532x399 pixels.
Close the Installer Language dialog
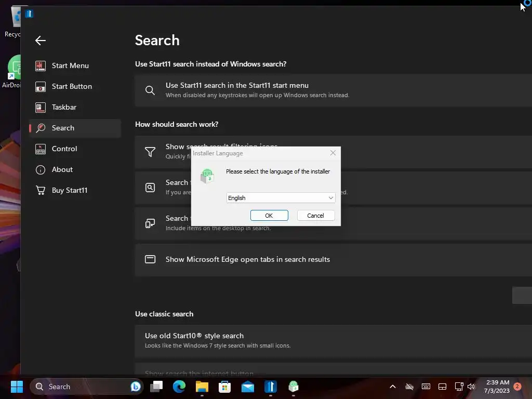[333, 153]
